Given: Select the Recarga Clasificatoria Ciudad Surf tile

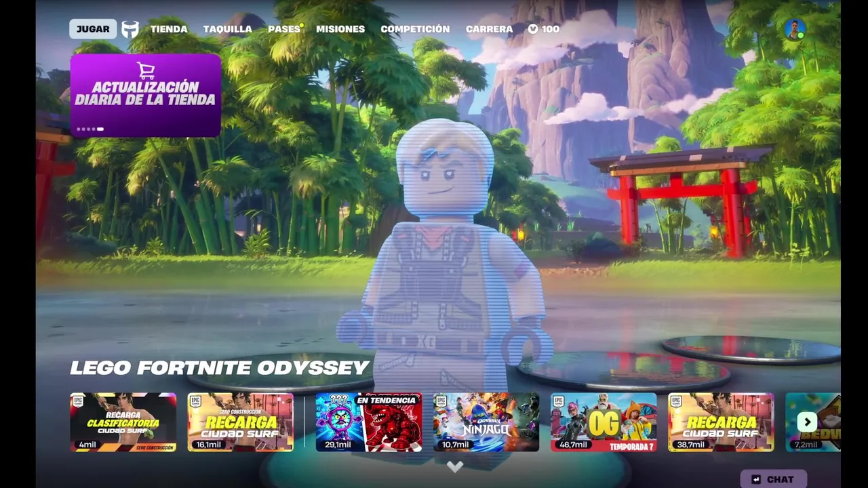Looking at the screenshot, I should click(123, 422).
